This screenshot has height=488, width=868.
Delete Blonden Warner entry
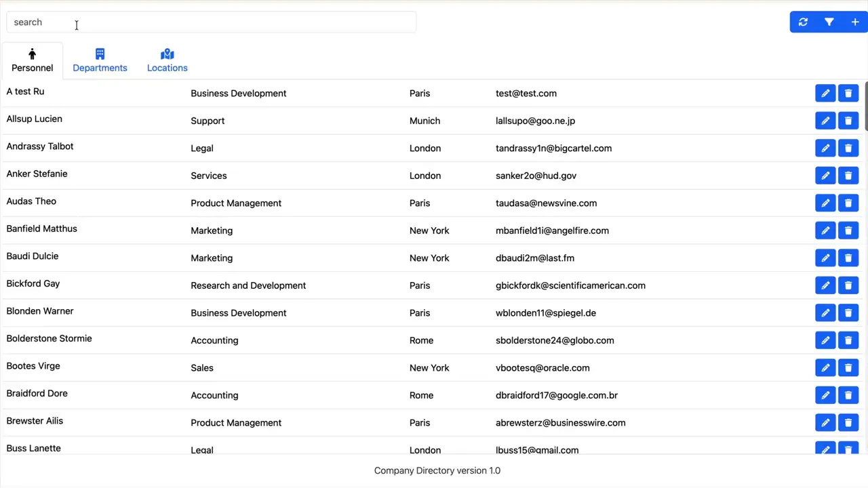click(848, 313)
